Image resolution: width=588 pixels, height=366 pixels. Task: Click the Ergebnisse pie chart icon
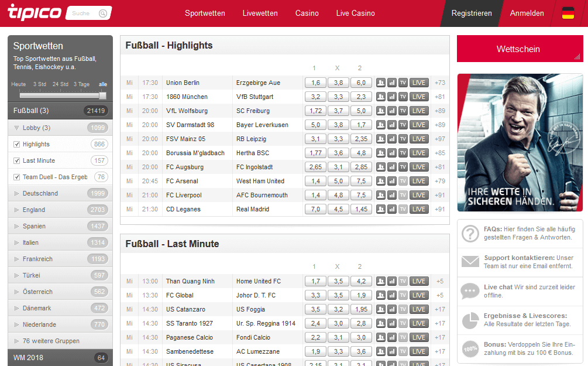point(470,320)
